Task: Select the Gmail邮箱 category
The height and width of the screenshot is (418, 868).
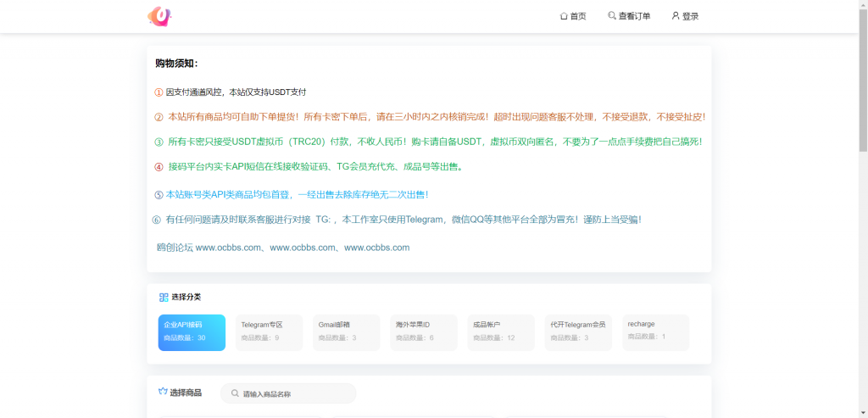Action: tap(347, 332)
